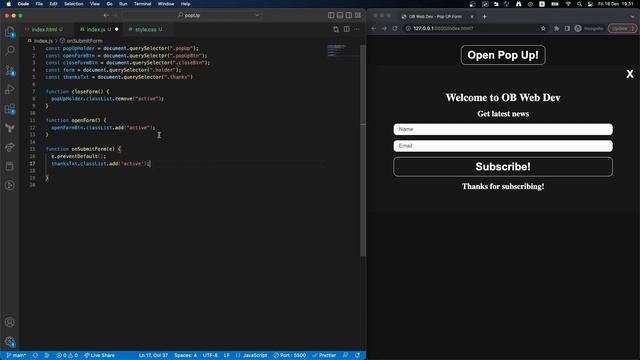Open Run and Debug view
This screenshot has width=640, height=360.
(x=10, y=89)
